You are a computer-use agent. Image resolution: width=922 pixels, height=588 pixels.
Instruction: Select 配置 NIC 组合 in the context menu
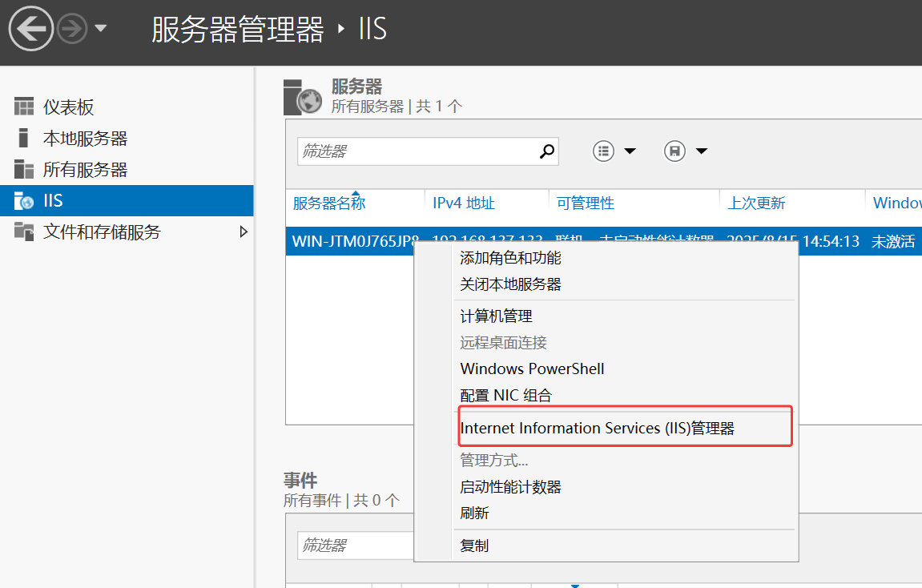[505, 396]
